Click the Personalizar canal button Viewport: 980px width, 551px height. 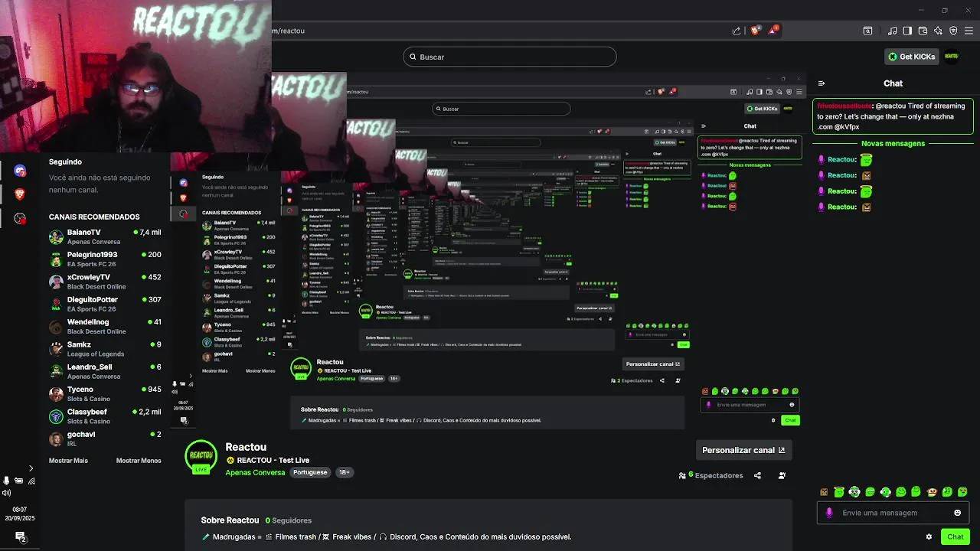(x=743, y=450)
